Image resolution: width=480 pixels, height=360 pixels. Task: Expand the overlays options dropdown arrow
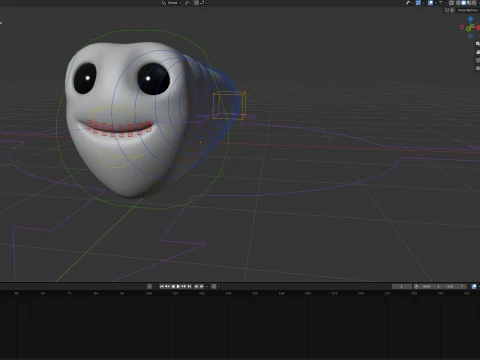[x=435, y=3]
